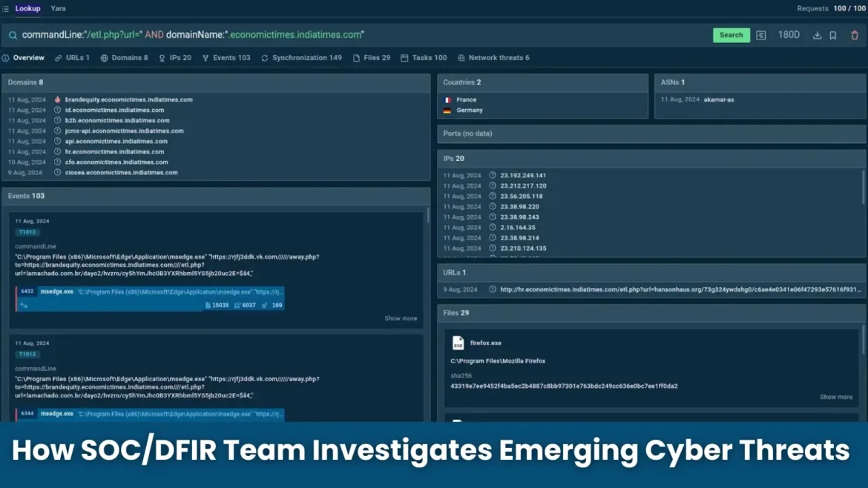Click the download results icon
Screen dimensions: 868x488
(817, 34)
